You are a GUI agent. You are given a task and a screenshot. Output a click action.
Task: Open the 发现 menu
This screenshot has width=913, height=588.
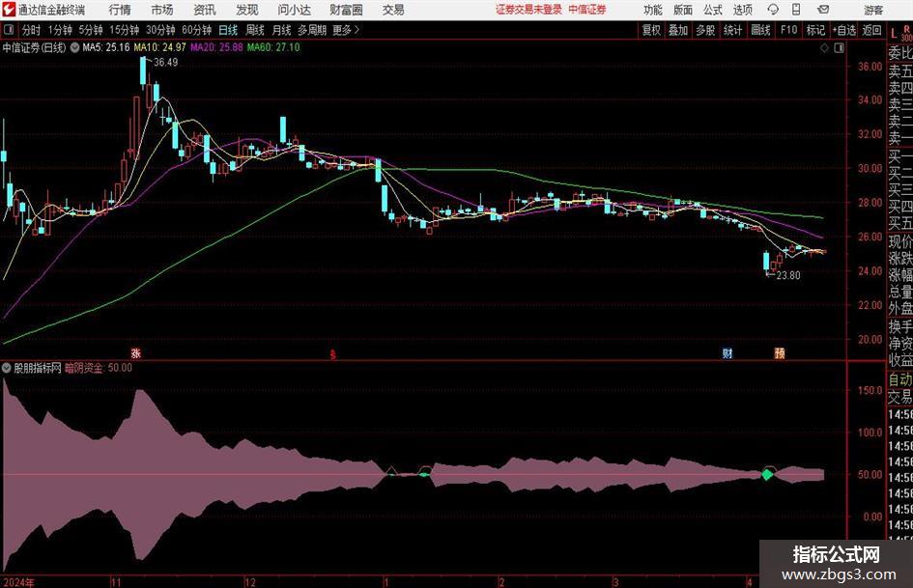pos(247,10)
